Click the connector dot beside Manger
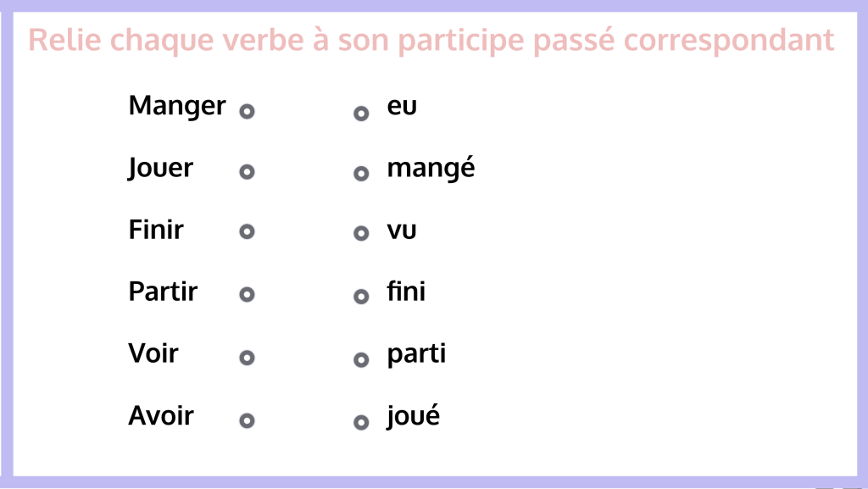 click(247, 111)
